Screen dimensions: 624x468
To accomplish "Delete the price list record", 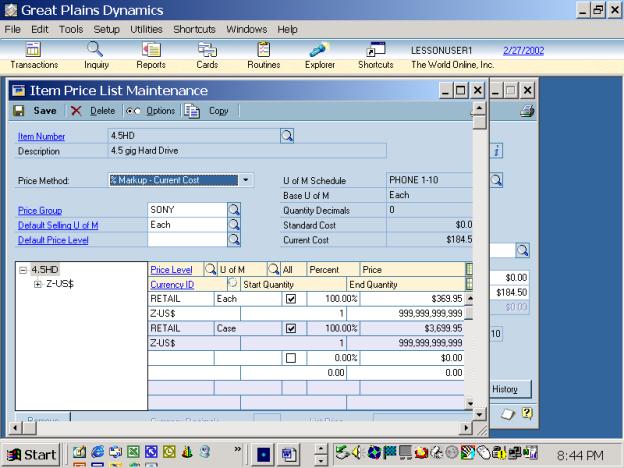I will 94,111.
